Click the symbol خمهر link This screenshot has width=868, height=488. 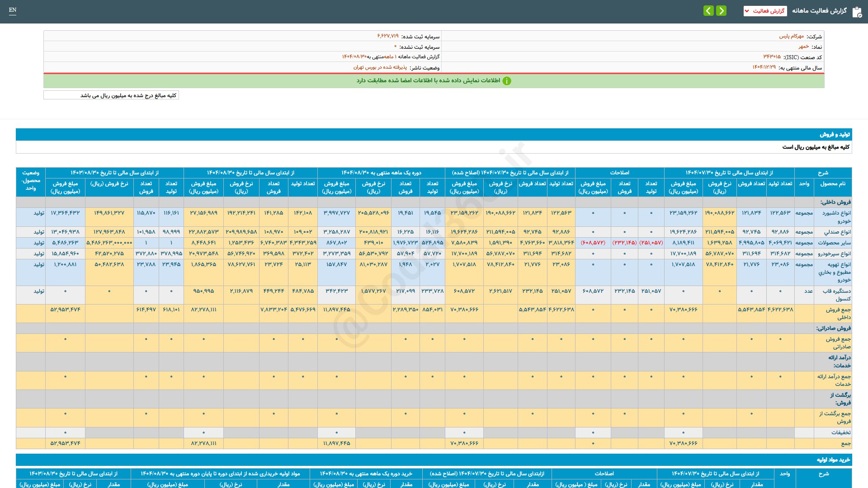coord(803,47)
